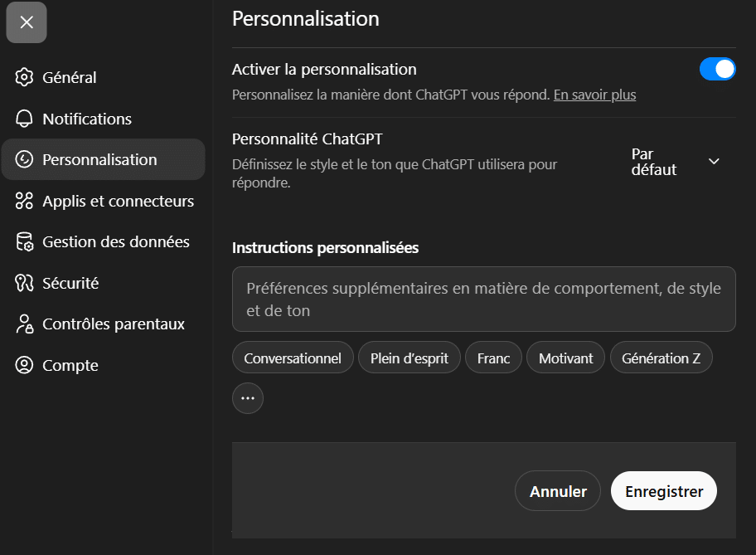Open the Sécurité settings section
The height and width of the screenshot is (555, 756).
click(70, 283)
